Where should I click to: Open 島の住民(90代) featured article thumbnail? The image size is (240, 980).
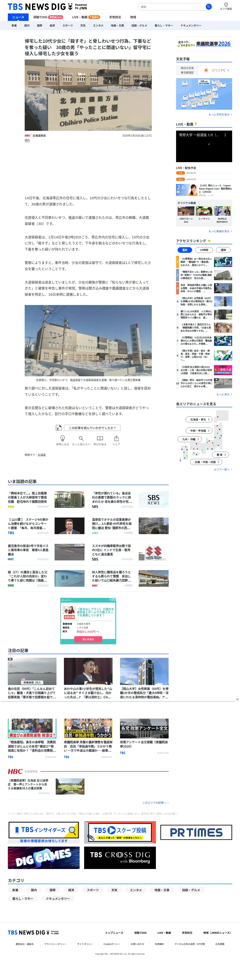pos(32,671)
